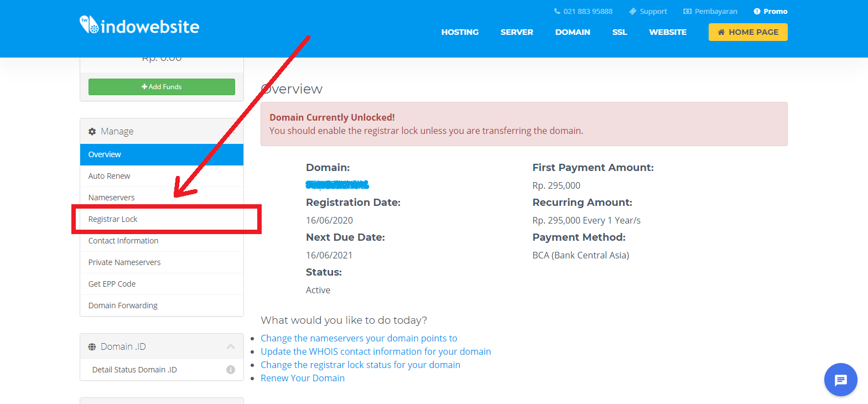Viewport: 868px width, 404px height.
Task: Click the phone icon in top bar
Action: pos(557,11)
